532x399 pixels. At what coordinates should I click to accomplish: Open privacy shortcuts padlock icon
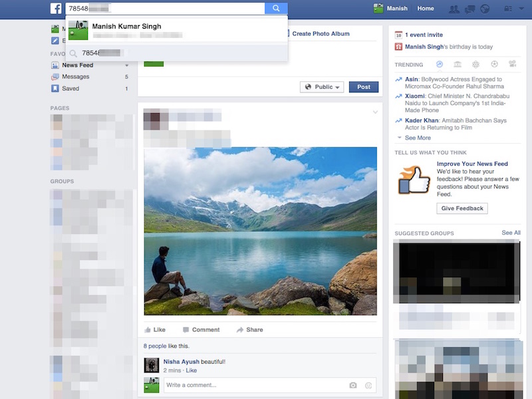point(507,9)
